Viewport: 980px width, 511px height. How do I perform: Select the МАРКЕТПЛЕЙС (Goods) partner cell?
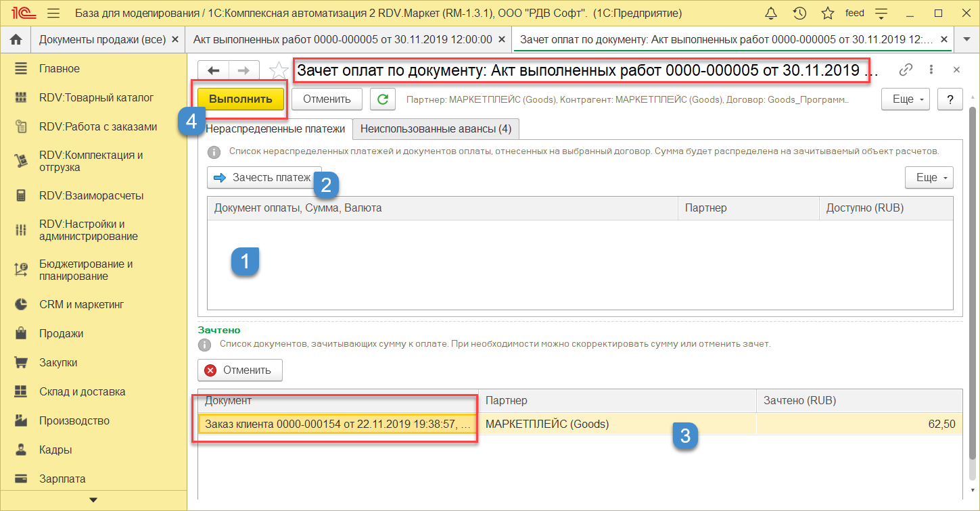pyautogui.click(x=617, y=424)
